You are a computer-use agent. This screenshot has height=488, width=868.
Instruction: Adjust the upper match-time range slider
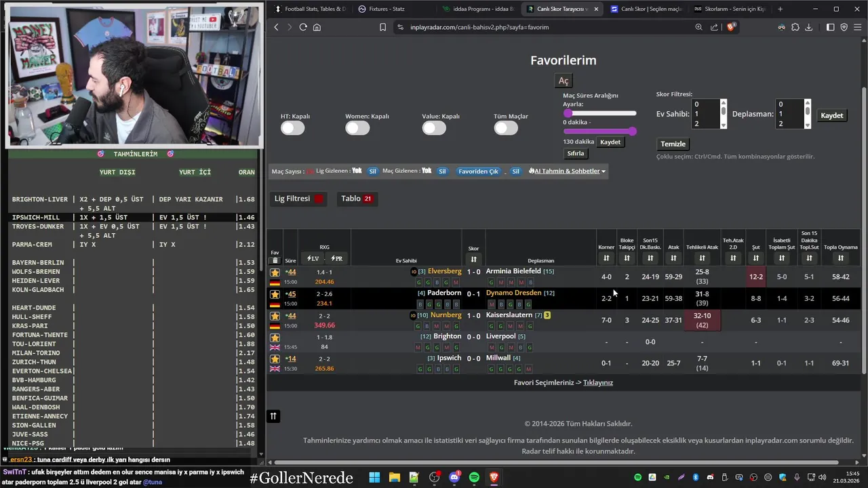coord(599,113)
